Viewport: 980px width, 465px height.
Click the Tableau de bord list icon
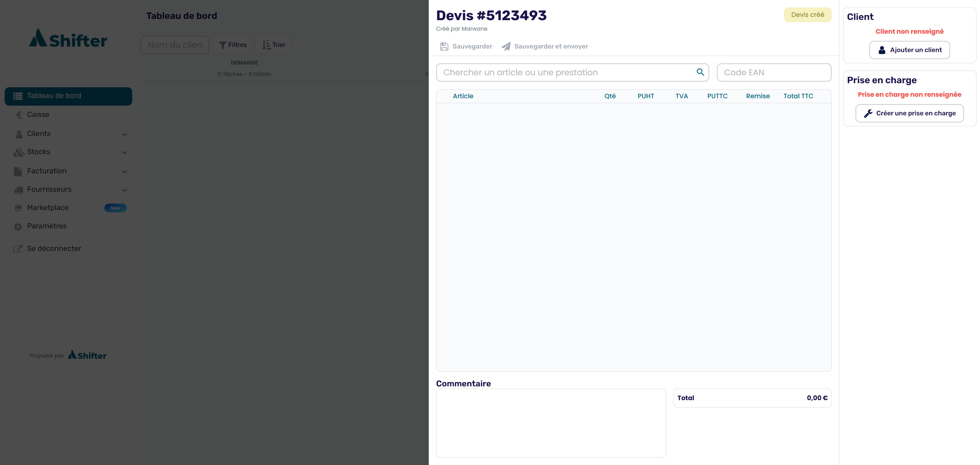[18, 96]
